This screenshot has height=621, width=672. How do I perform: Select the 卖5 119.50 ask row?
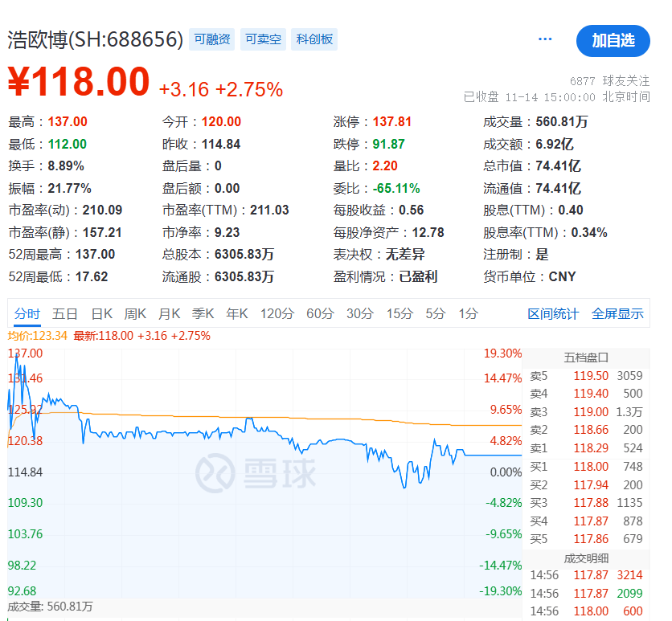[585, 375]
